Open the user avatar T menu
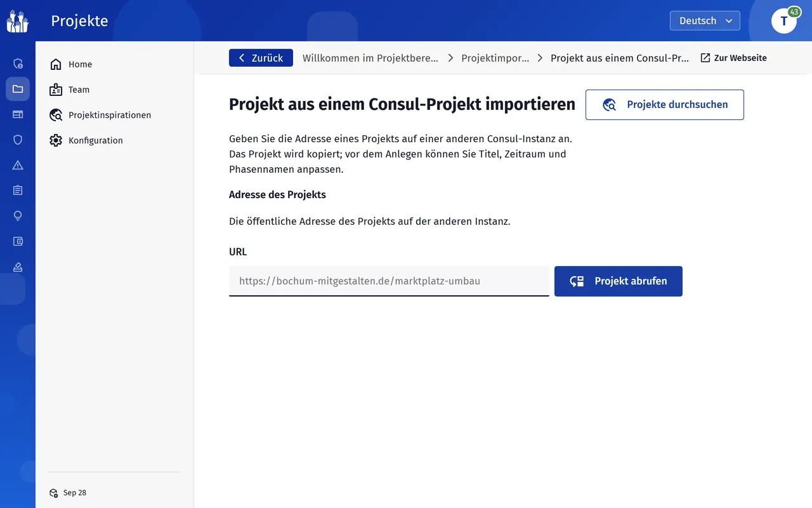Viewport: 812px width, 508px height. click(x=784, y=21)
